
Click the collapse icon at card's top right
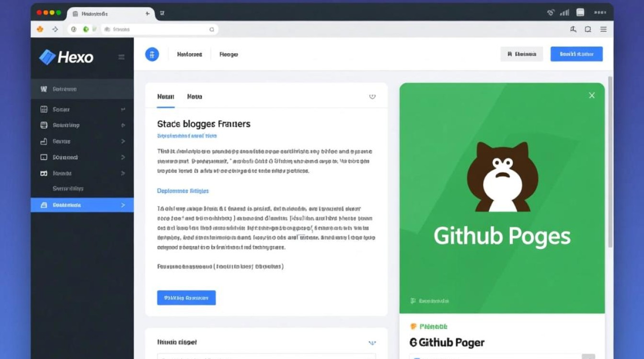point(372,96)
